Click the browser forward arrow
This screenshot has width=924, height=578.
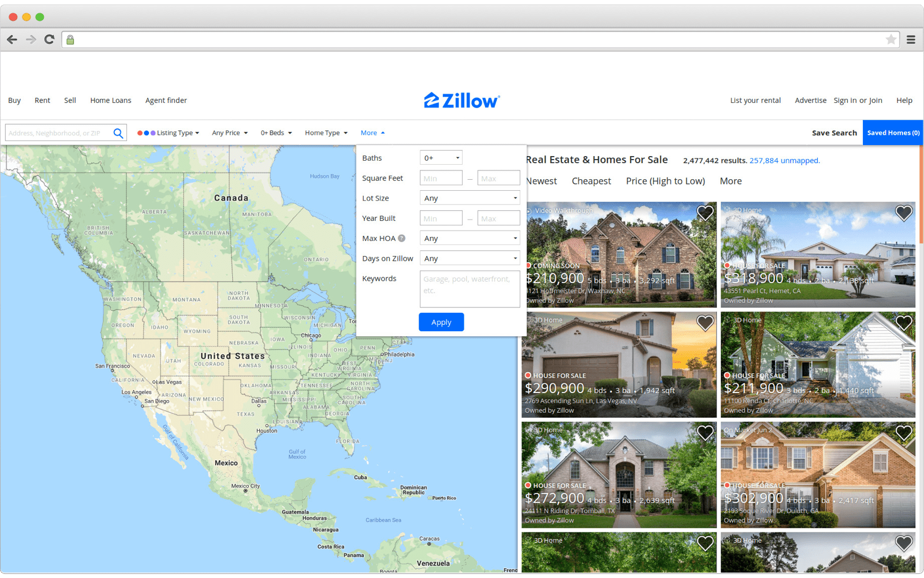coord(31,39)
